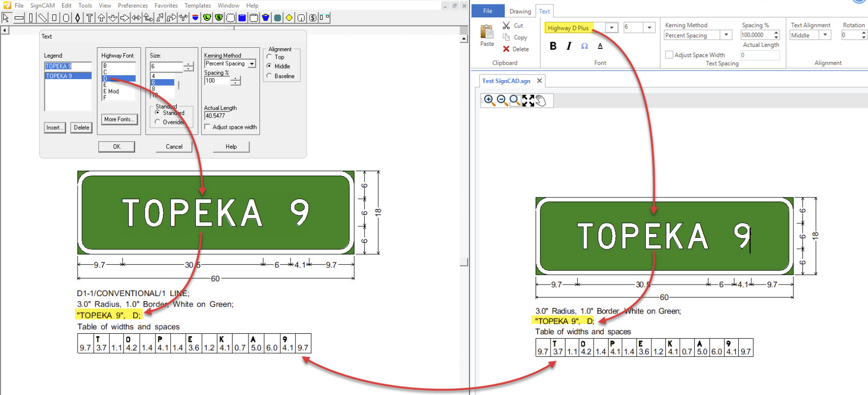
Task: Click the More Fonts... button
Action: click(119, 119)
